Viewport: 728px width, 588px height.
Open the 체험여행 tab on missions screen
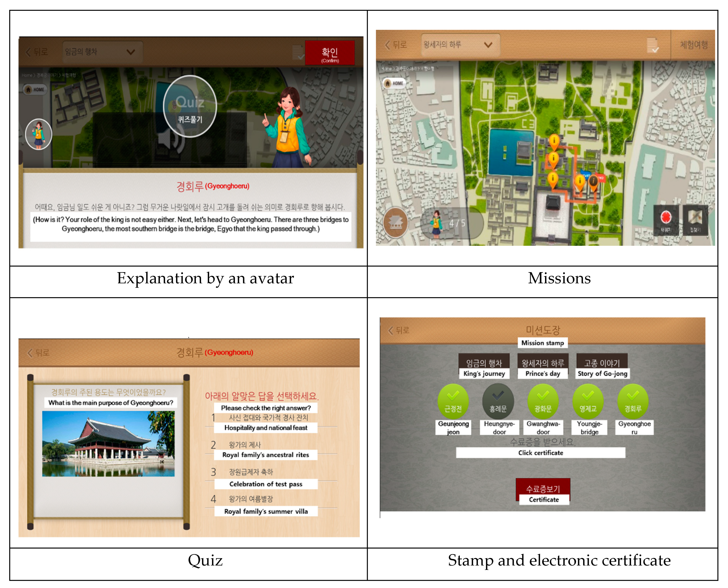pyautogui.click(x=694, y=45)
